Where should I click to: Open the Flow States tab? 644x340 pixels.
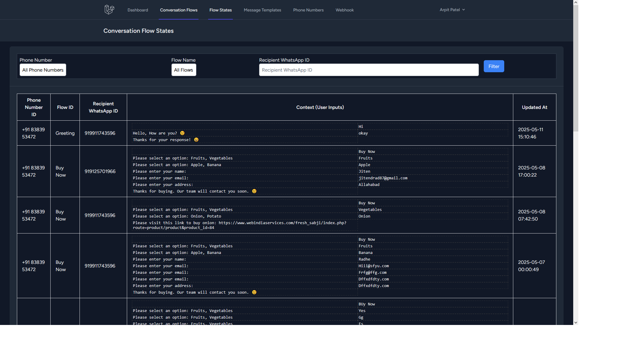tap(220, 10)
